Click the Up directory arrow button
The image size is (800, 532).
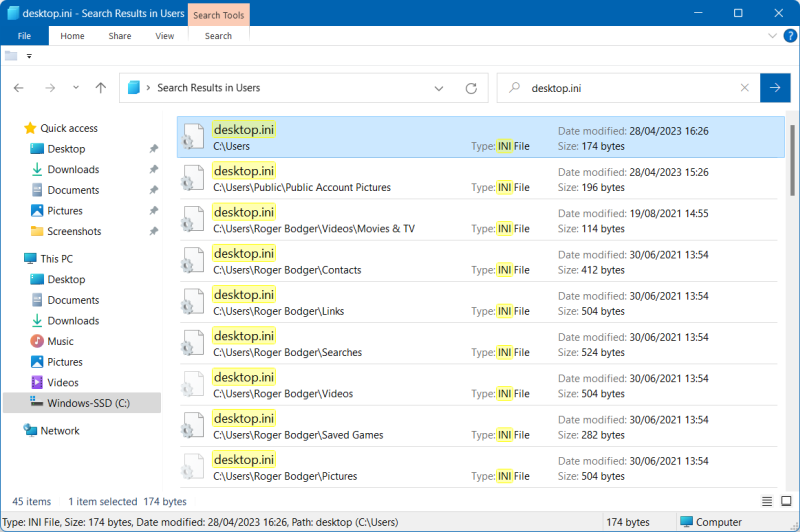[x=100, y=88]
